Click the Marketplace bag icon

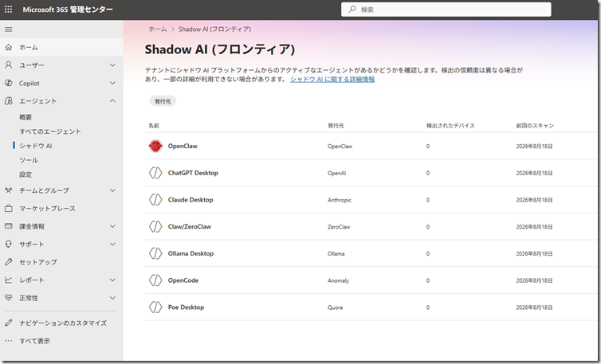coord(9,209)
